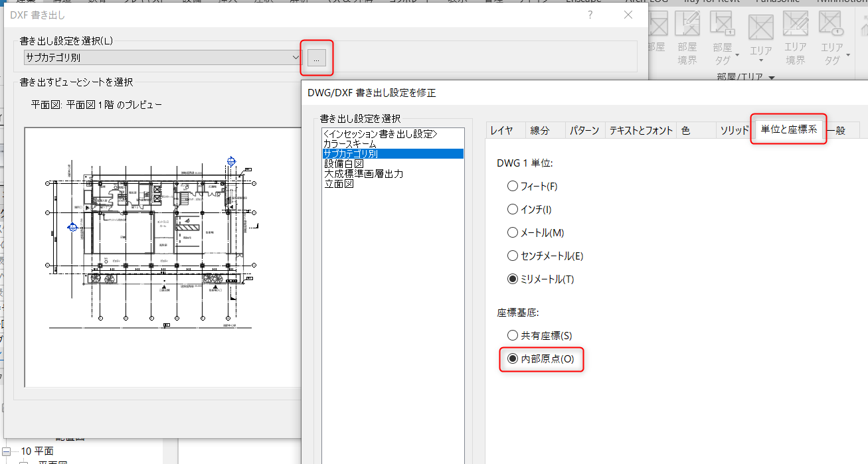This screenshot has height=464, width=868.
Task: Expand the 10 平面 tree node
Action: coord(7,451)
